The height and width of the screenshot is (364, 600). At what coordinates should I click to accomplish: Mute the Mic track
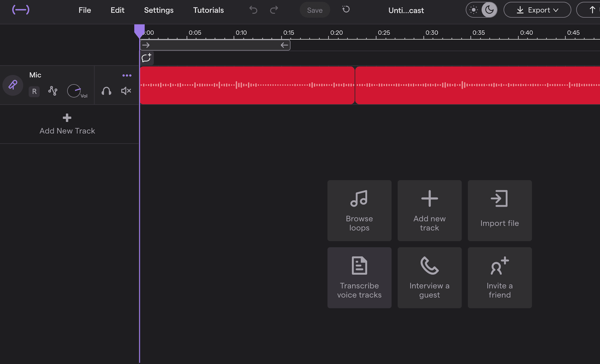click(126, 91)
